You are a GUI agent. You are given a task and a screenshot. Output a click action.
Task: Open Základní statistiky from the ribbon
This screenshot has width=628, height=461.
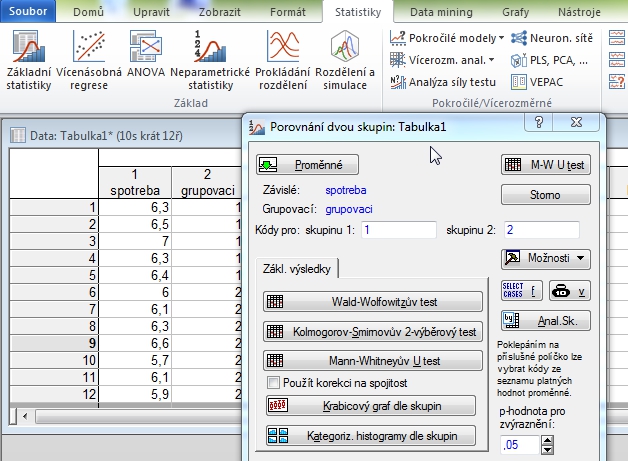28,60
